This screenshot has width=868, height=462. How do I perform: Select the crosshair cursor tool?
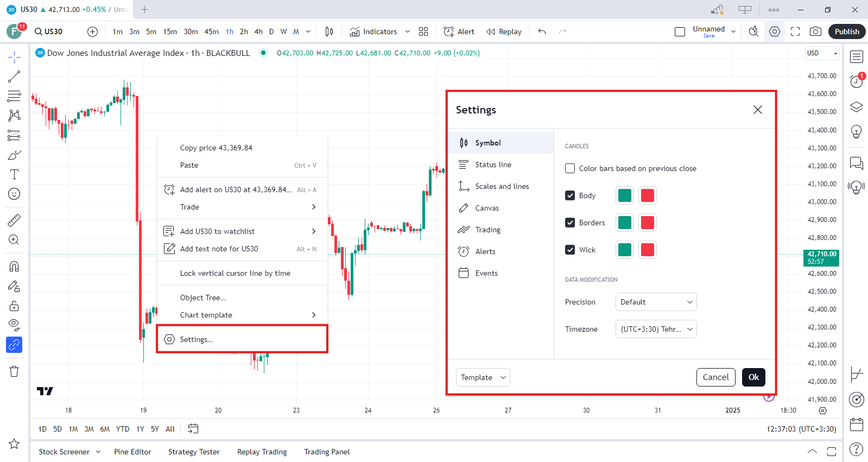(14, 56)
